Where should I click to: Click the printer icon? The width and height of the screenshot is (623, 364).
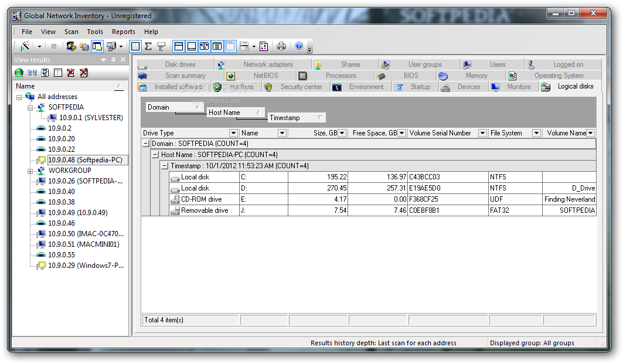click(281, 46)
